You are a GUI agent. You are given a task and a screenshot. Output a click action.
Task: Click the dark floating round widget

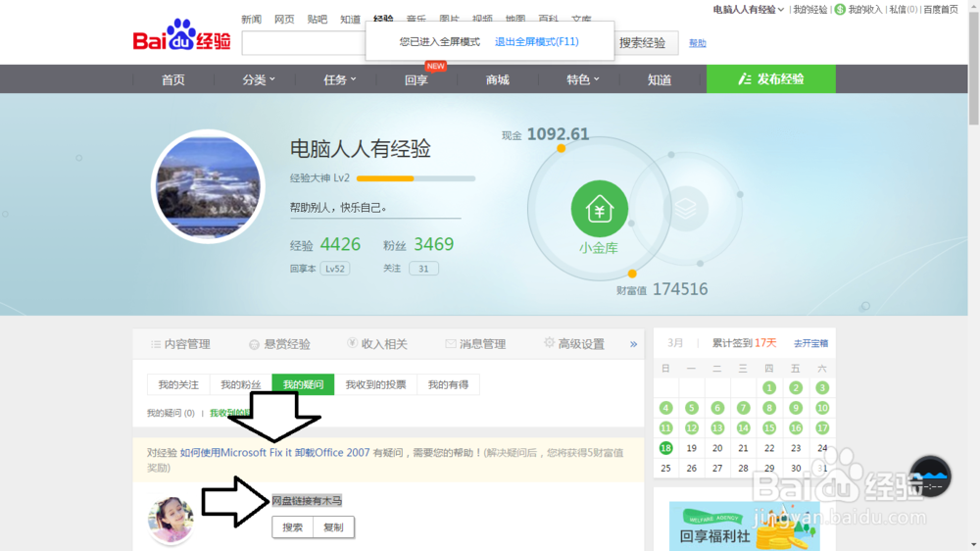(x=931, y=476)
